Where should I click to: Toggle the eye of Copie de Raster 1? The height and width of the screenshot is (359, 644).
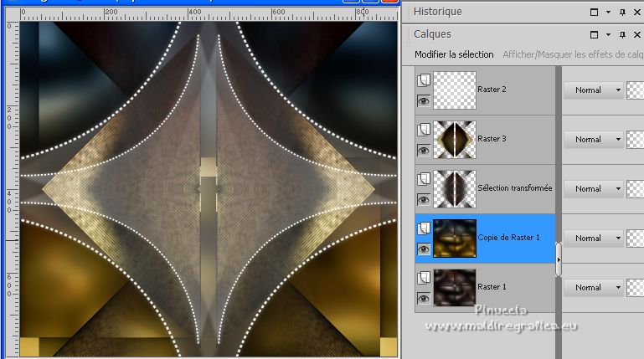click(424, 249)
